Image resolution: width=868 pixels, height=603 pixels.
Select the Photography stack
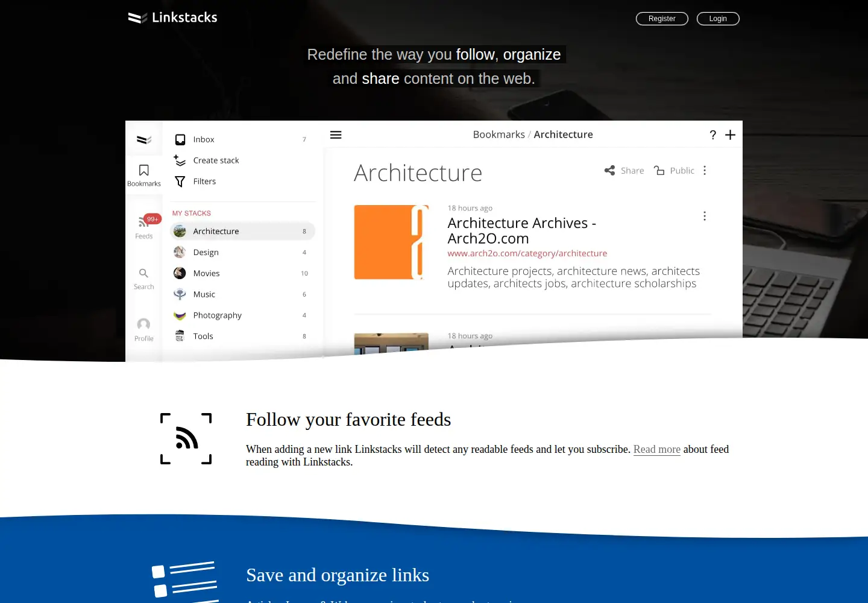(x=243, y=315)
